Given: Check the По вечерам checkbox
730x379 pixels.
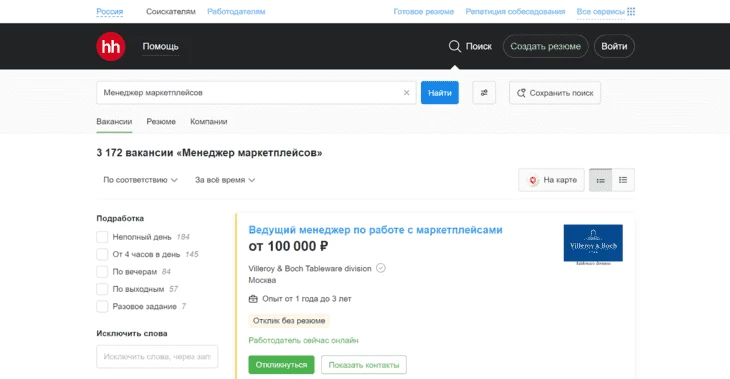Looking at the screenshot, I should click(x=102, y=271).
